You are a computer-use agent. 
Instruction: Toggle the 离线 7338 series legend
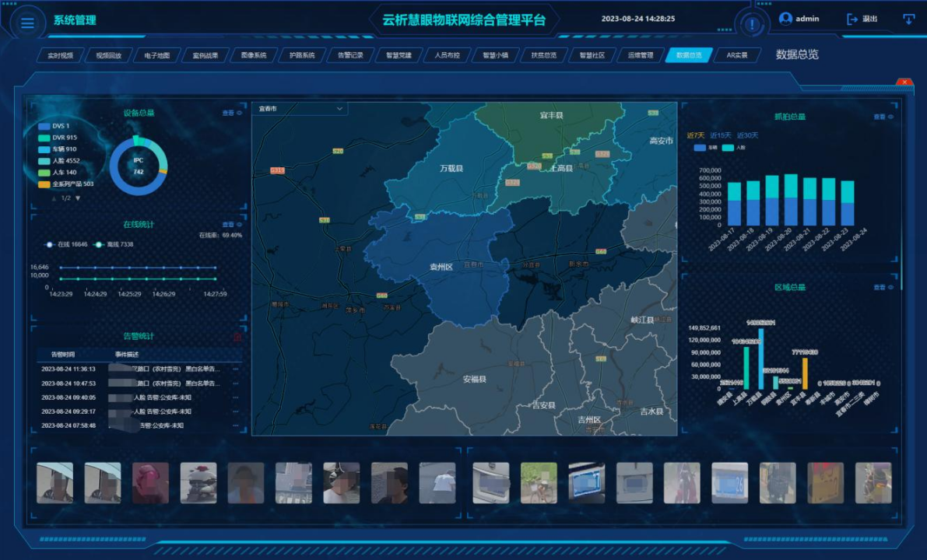pos(114,244)
